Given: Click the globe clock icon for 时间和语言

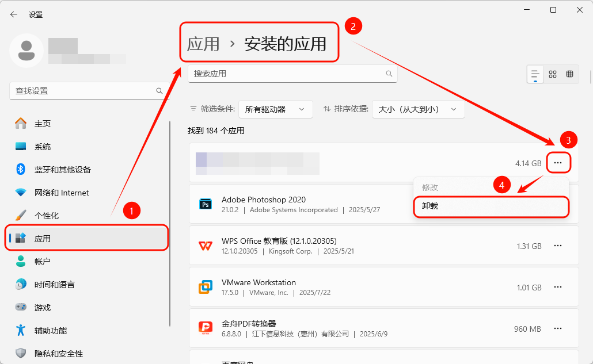Looking at the screenshot, I should click(21, 284).
